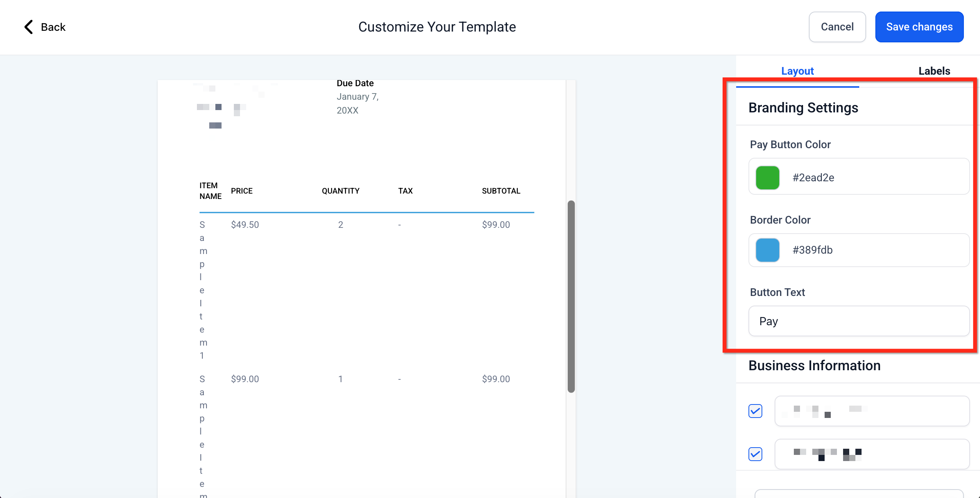Focus the Button Text field containing Pay
Image resolution: width=980 pixels, height=498 pixels.
858,321
